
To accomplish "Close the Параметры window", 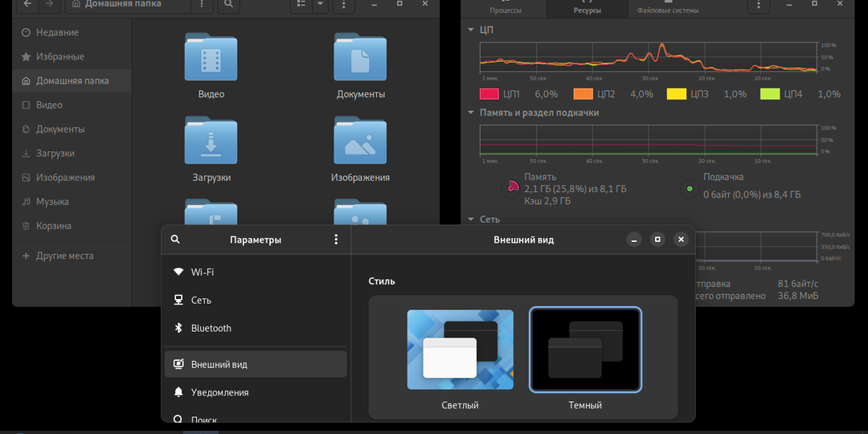I will (x=681, y=240).
